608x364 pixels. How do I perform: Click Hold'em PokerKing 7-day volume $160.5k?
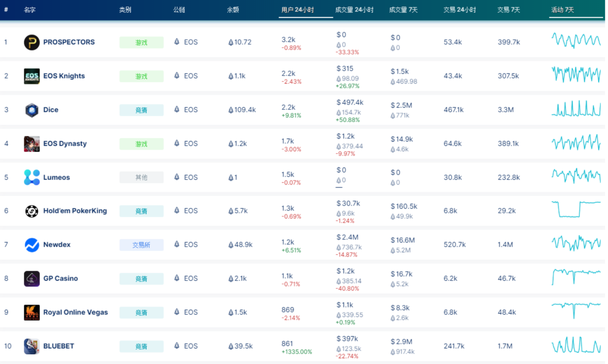click(404, 206)
